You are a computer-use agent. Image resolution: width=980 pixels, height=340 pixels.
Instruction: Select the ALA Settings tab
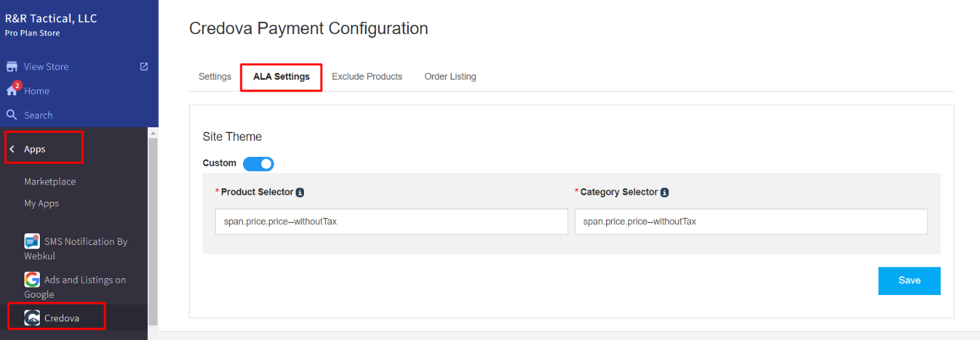tap(281, 76)
